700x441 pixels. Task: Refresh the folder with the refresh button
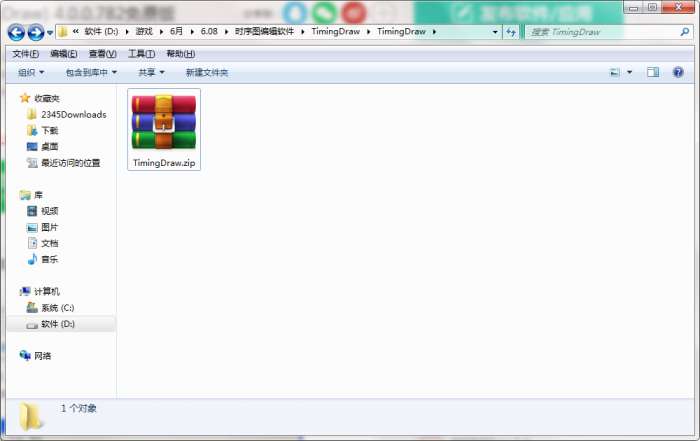(x=511, y=32)
